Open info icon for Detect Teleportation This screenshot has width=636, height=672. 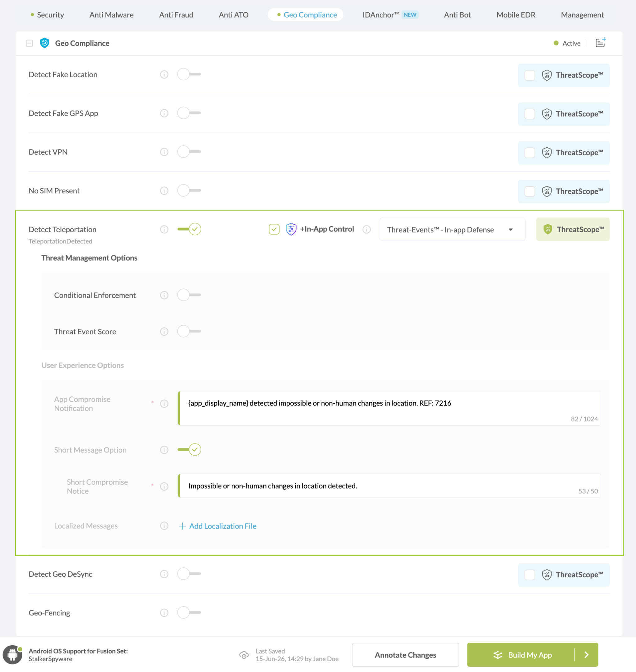[x=164, y=229]
